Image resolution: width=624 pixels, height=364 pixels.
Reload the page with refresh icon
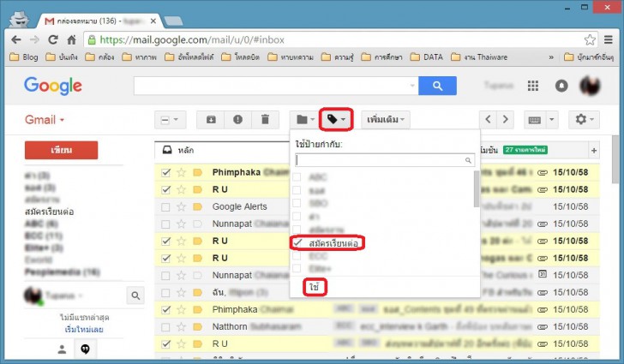pos(53,39)
